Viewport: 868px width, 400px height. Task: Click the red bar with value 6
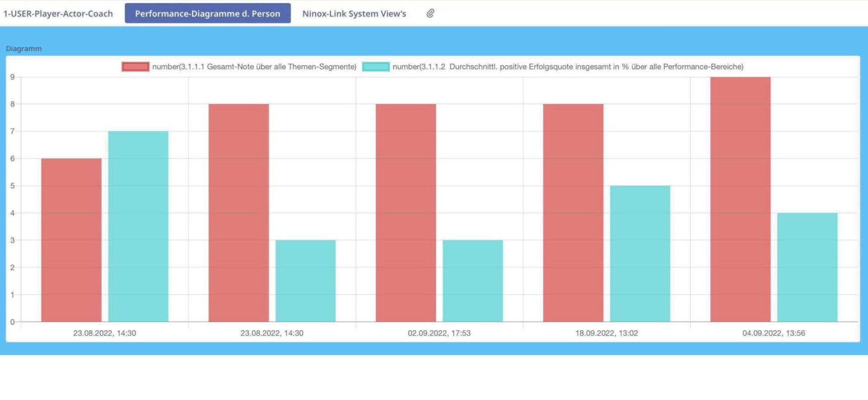(71, 240)
